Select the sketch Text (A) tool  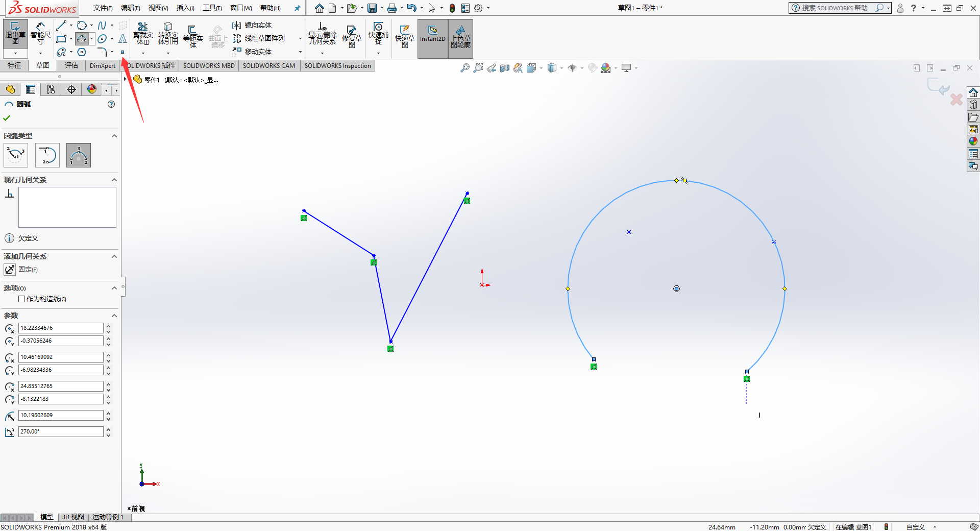pyautogui.click(x=122, y=39)
